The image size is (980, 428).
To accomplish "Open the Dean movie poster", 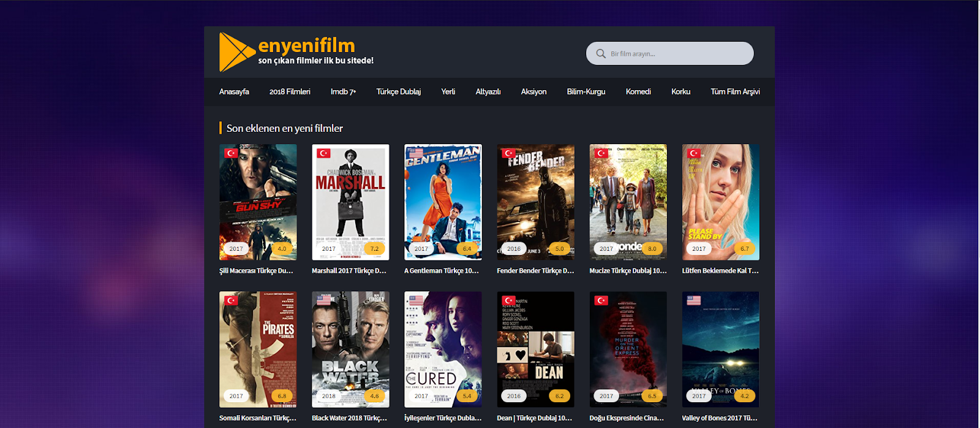I will [x=535, y=350].
